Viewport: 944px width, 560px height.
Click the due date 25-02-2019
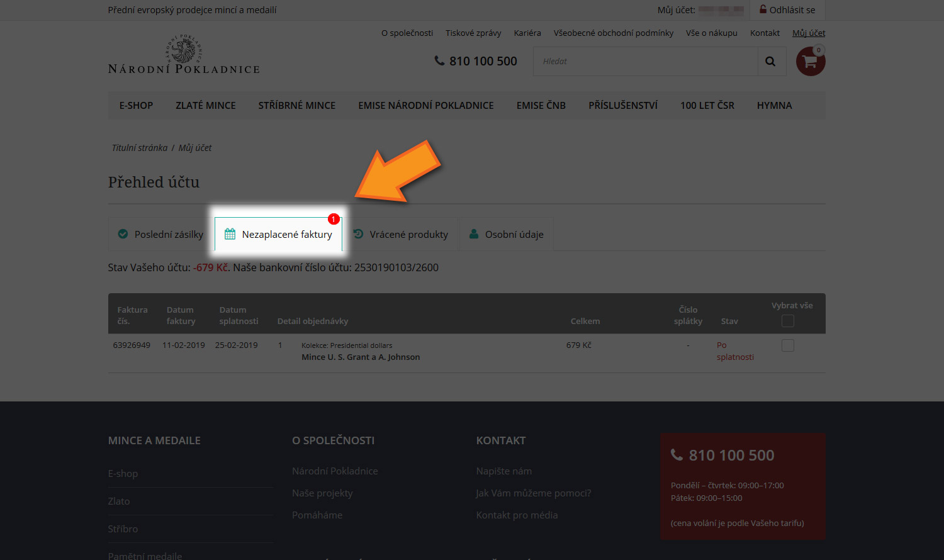[237, 345]
